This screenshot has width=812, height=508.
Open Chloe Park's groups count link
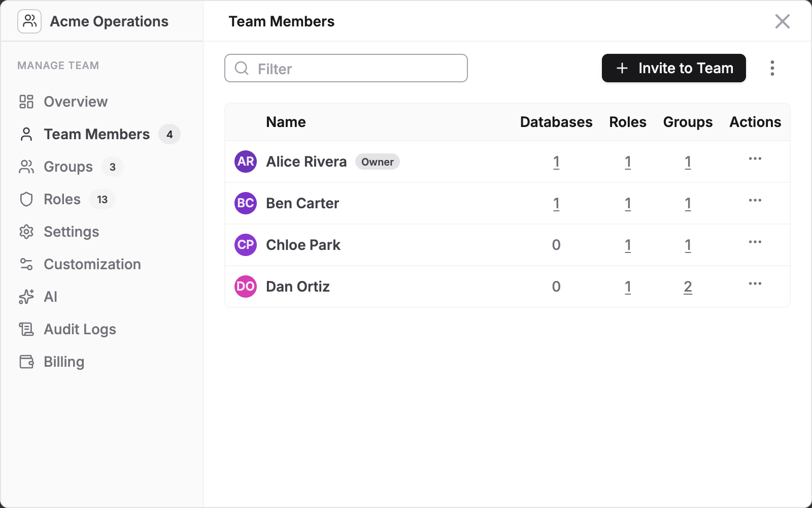[x=688, y=245]
